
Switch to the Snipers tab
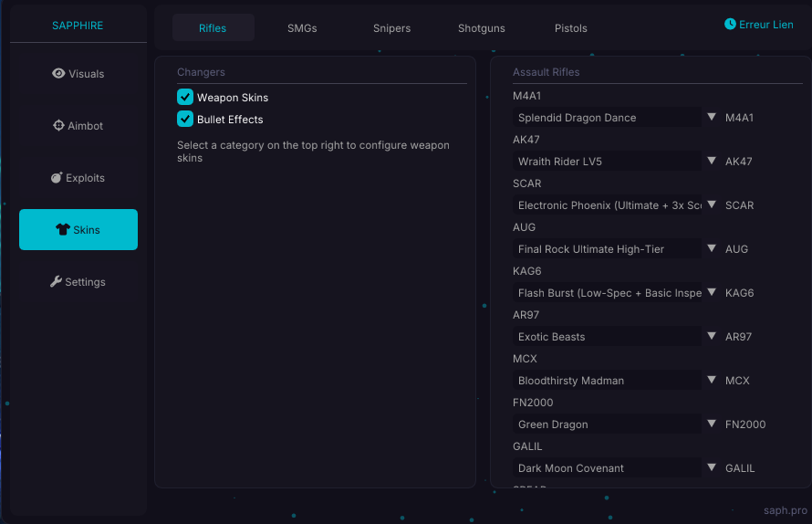pyautogui.click(x=392, y=28)
